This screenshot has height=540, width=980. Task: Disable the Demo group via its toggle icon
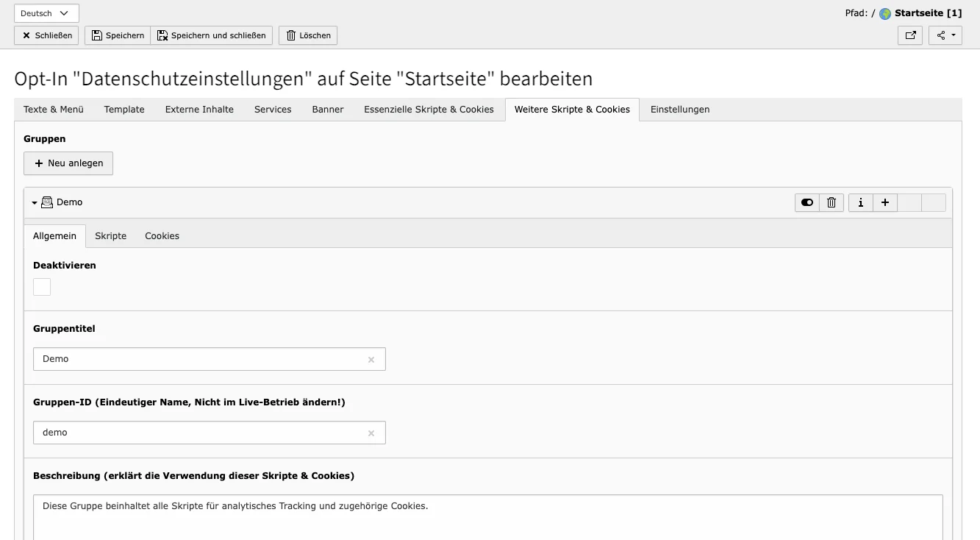pyautogui.click(x=806, y=202)
